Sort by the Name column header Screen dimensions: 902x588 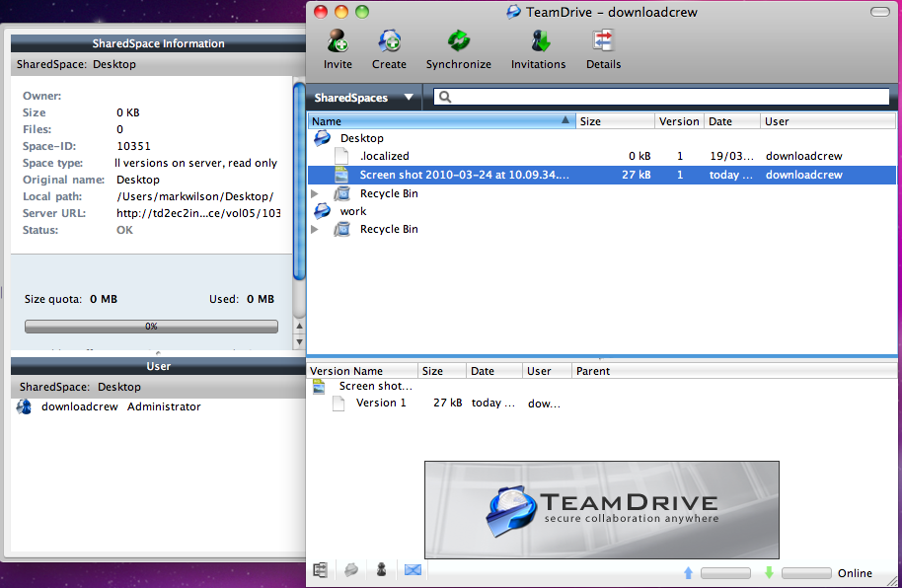(x=442, y=121)
